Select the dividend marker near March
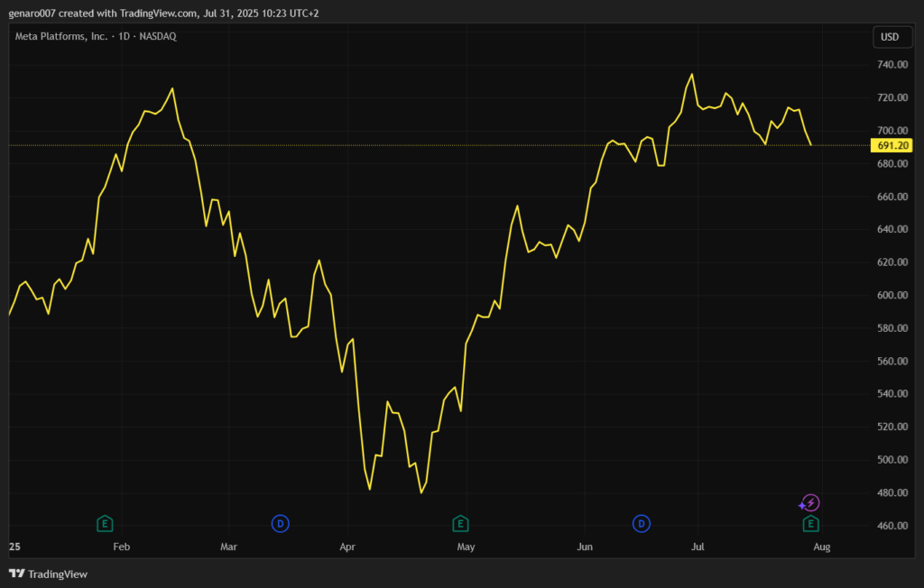Viewport: 924px width, 588px height. point(281,523)
